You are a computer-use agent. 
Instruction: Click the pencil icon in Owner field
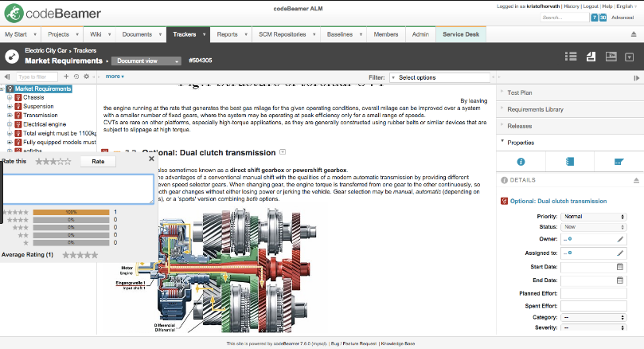point(620,238)
